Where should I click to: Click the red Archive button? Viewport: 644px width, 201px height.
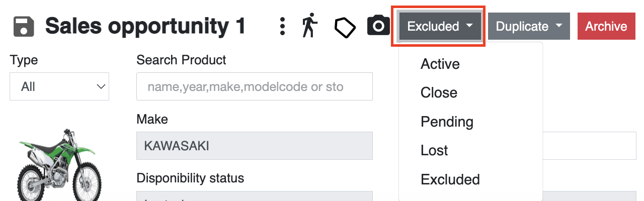[606, 26]
